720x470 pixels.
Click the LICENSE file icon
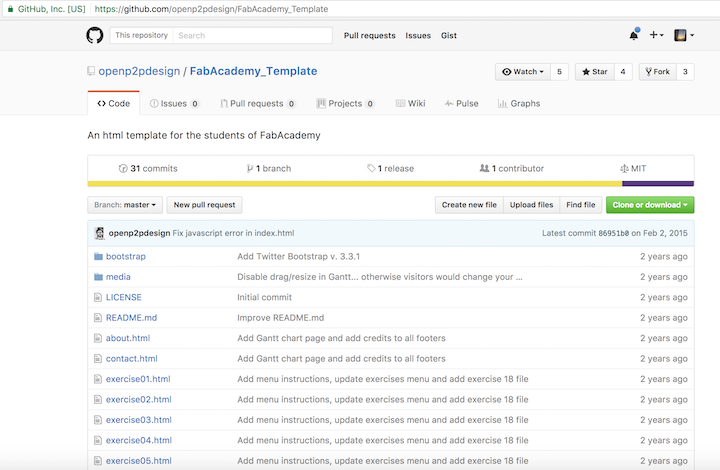tap(98, 297)
